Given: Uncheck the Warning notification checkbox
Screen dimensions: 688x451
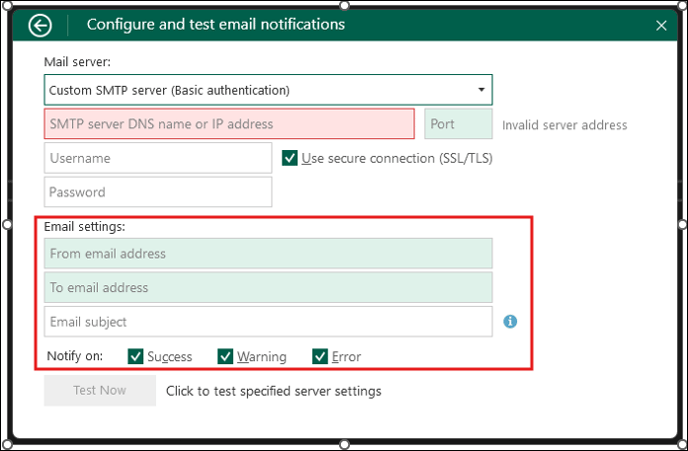Looking at the screenshot, I should tap(225, 356).
